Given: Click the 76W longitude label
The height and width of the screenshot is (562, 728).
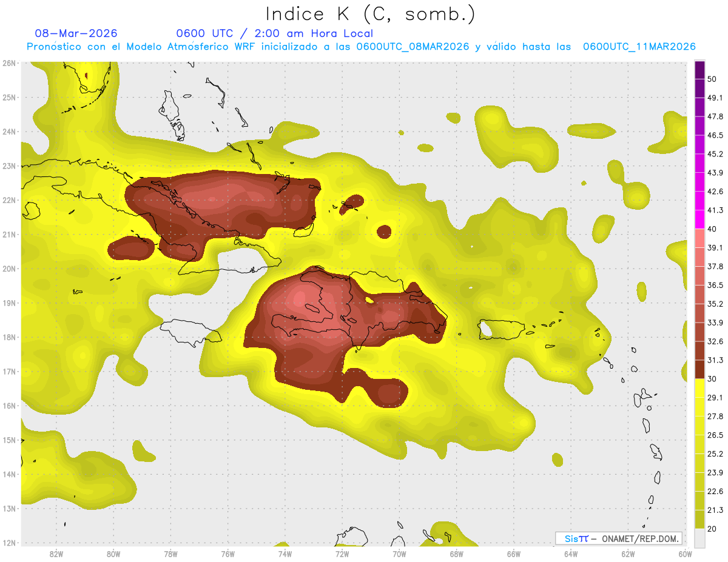Looking at the screenshot, I should pos(227,554).
